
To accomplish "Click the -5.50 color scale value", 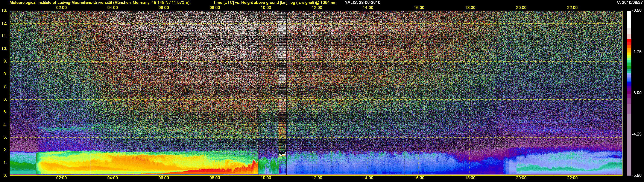I will pyautogui.click(x=637, y=175).
